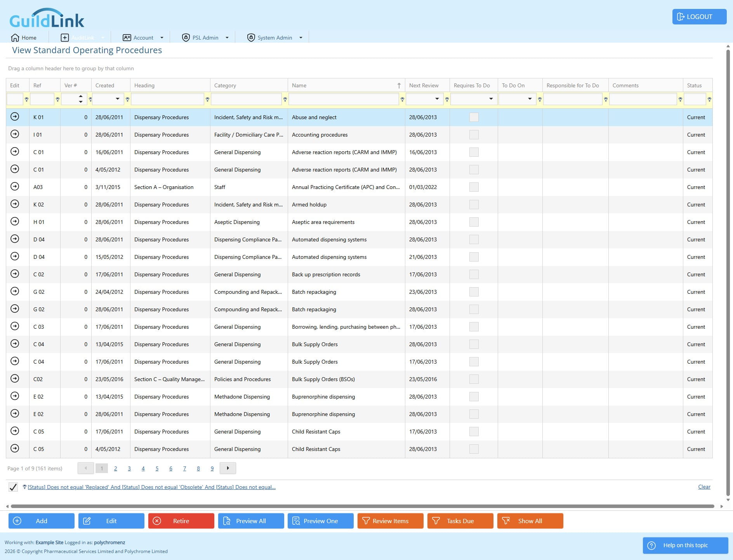Toggle Requires To Do checkbox for Abuse and neglect
Image resolution: width=733 pixels, height=560 pixels.
pyautogui.click(x=474, y=117)
